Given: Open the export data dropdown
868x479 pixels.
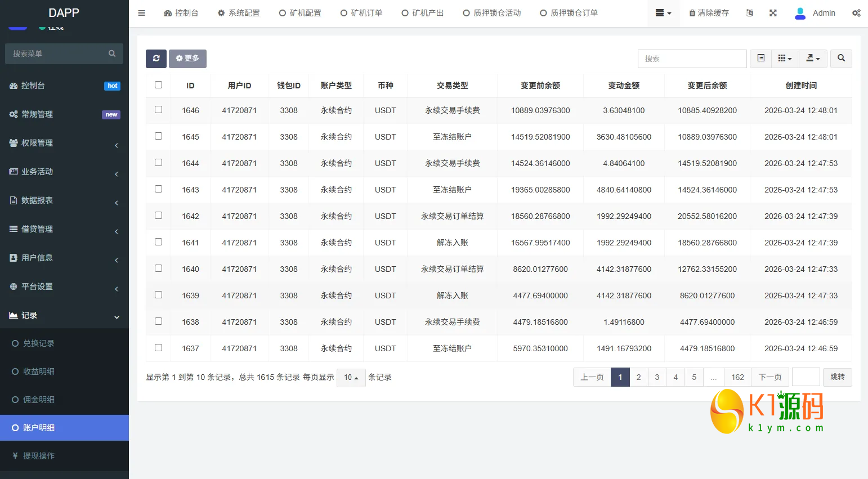Looking at the screenshot, I should [813, 59].
